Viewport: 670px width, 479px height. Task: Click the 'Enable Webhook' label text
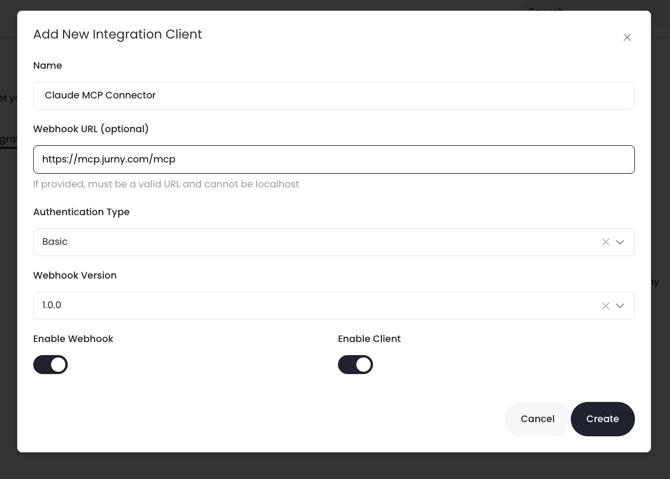(73, 339)
